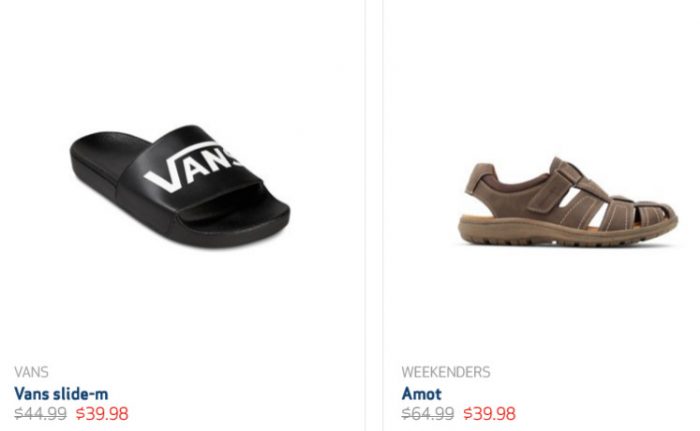Click the crossed-out $44.99 original price

click(x=40, y=414)
